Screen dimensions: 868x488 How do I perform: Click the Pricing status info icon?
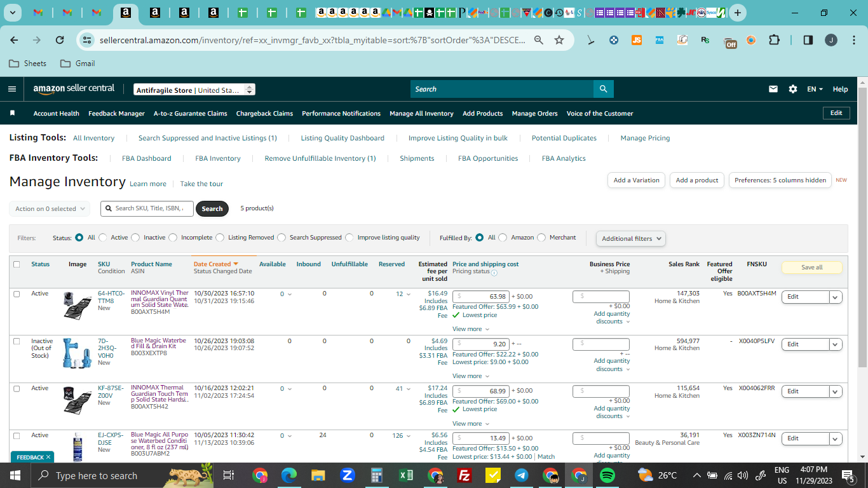coord(494,273)
